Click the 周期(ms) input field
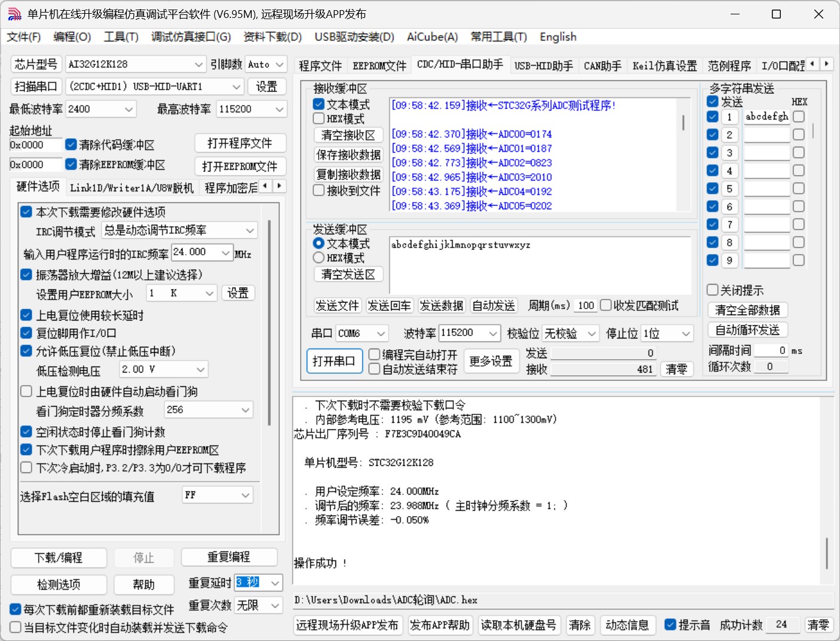Image resolution: width=840 pixels, height=641 pixels. pos(585,306)
